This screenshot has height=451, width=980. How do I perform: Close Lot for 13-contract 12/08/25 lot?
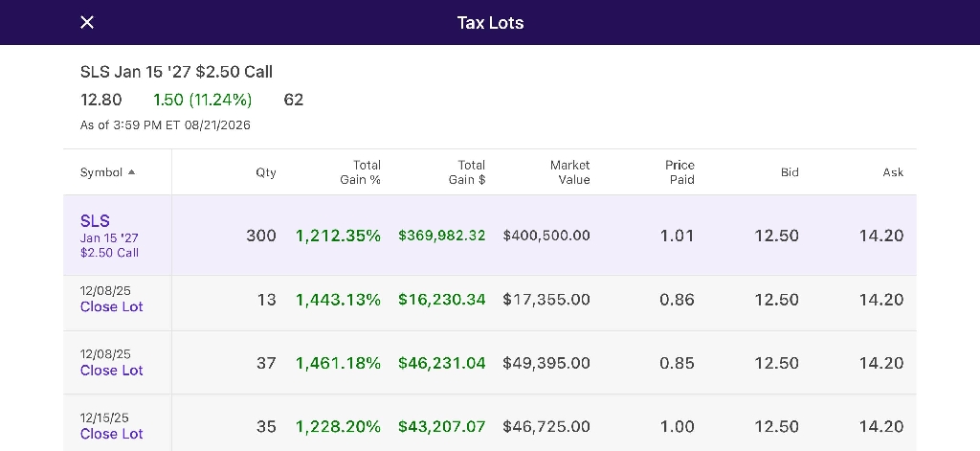(x=111, y=306)
